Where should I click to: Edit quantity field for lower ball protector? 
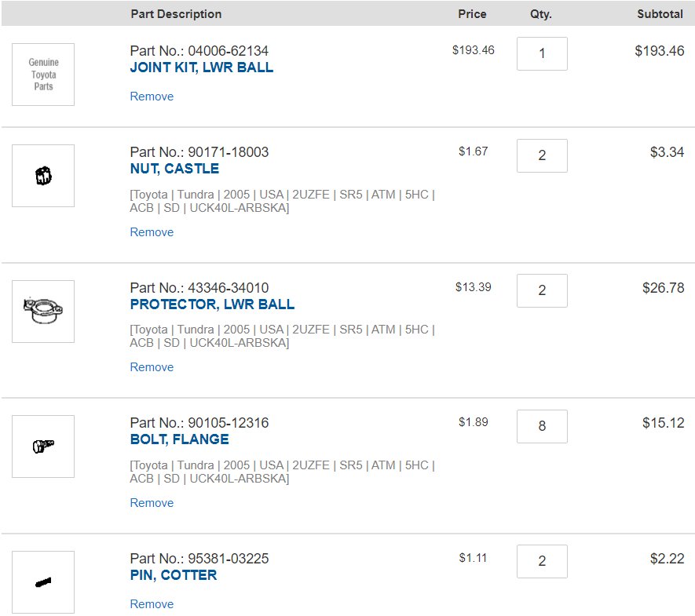click(542, 290)
